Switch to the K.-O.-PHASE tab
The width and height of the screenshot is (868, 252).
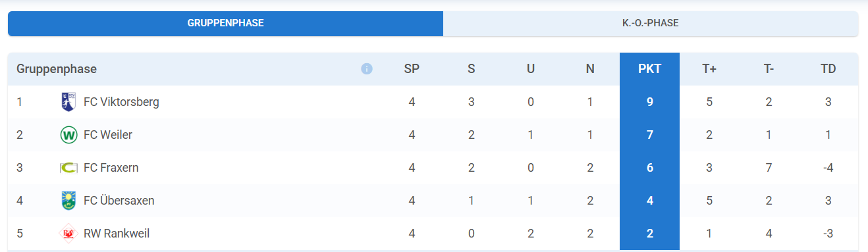(x=650, y=23)
